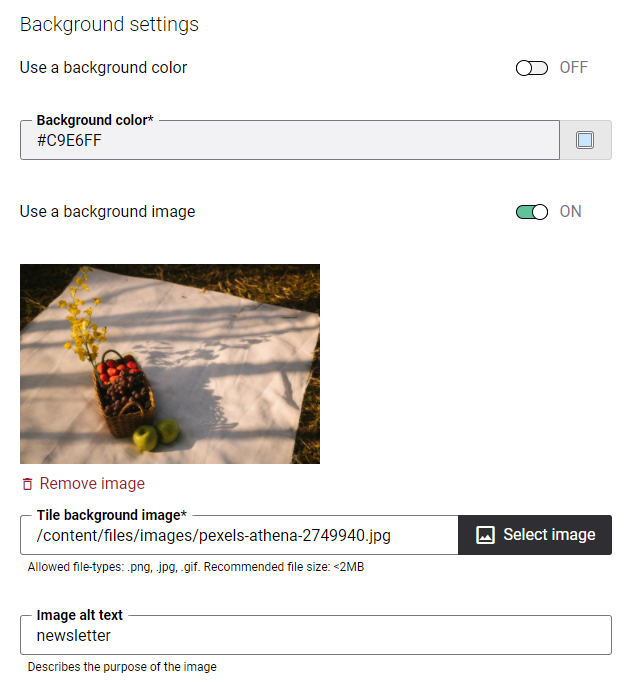Click the 'Use a background image' label
Screen dimensions: 629x691
[108, 212]
